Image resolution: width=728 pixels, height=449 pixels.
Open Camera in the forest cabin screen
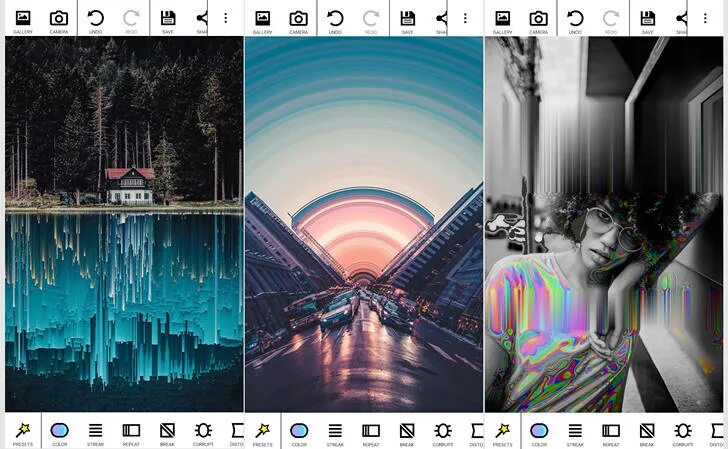59,22
